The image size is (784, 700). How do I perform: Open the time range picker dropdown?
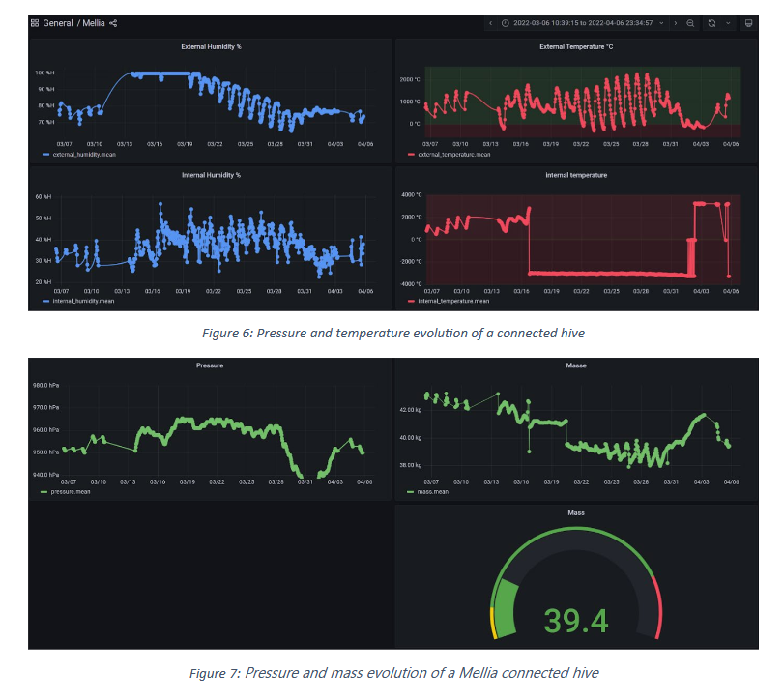(583, 23)
